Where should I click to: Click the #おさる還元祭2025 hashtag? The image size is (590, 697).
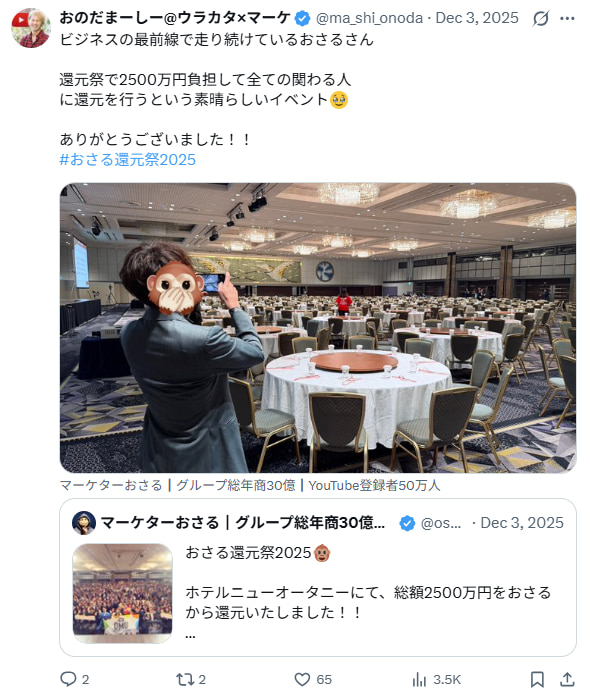tap(128, 160)
